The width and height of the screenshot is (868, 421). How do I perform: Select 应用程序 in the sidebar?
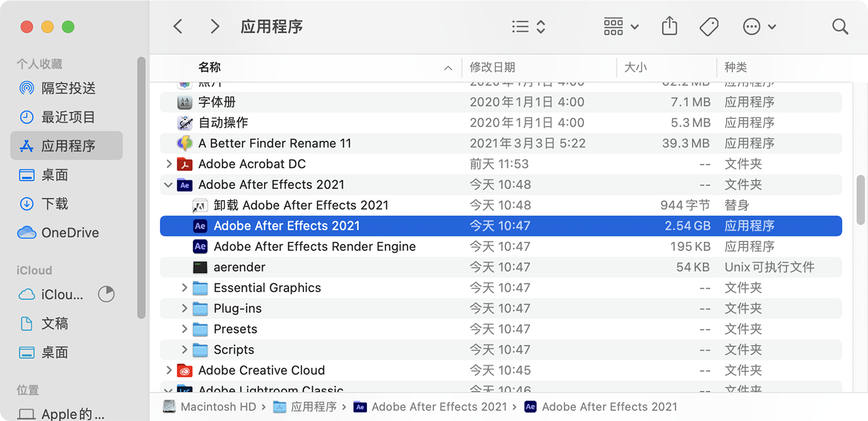66,146
